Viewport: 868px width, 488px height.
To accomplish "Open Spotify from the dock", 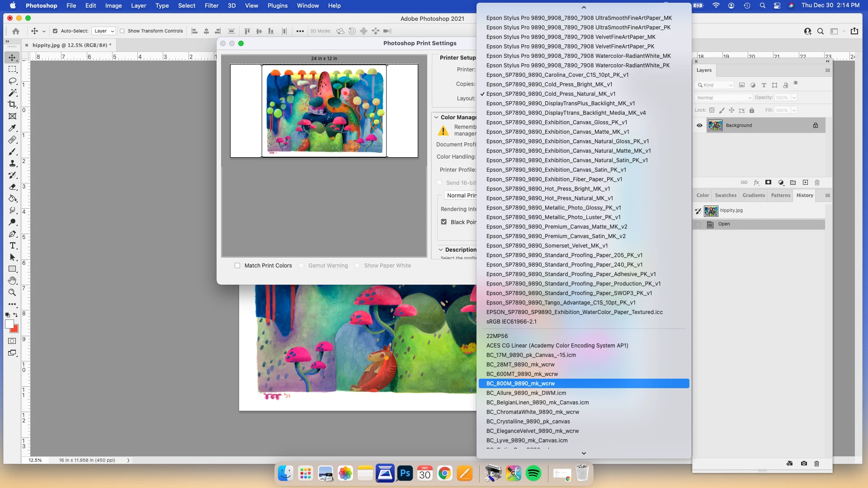I will coord(533,474).
